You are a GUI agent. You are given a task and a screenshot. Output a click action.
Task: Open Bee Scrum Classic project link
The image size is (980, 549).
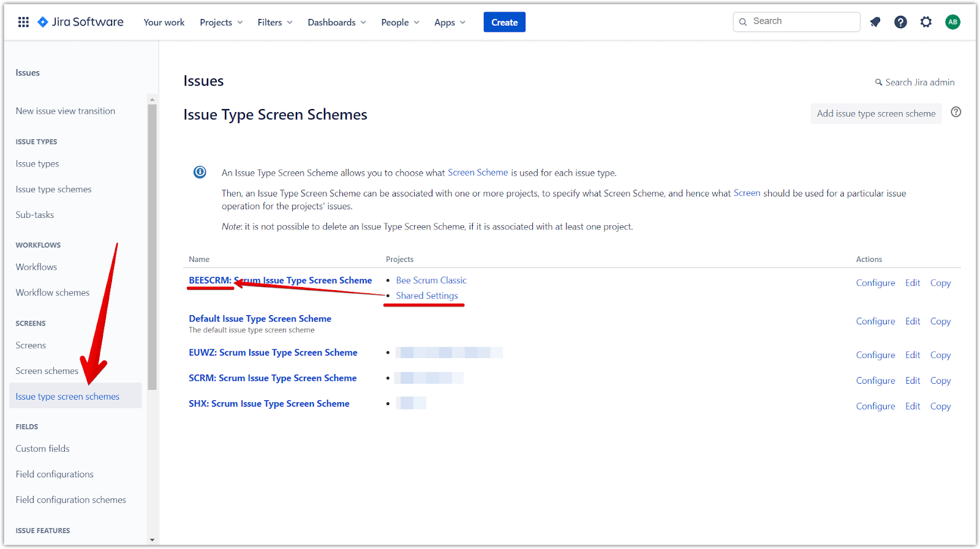tap(431, 280)
